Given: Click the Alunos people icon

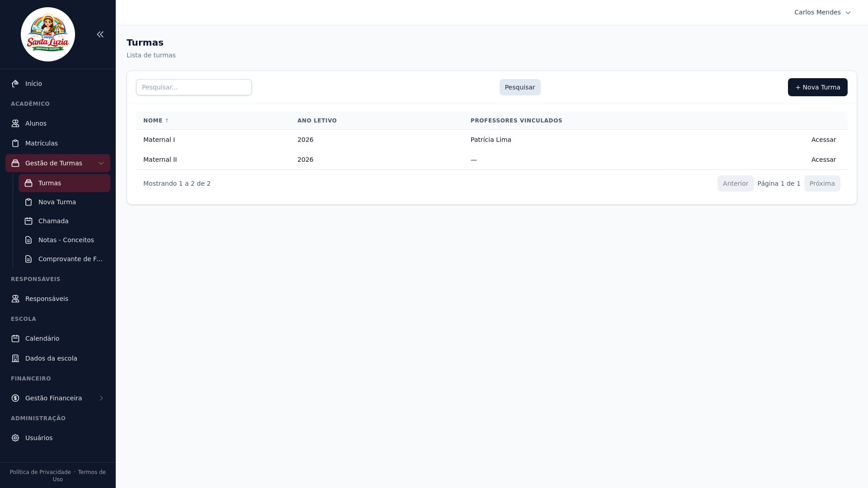Looking at the screenshot, I should click(x=15, y=123).
